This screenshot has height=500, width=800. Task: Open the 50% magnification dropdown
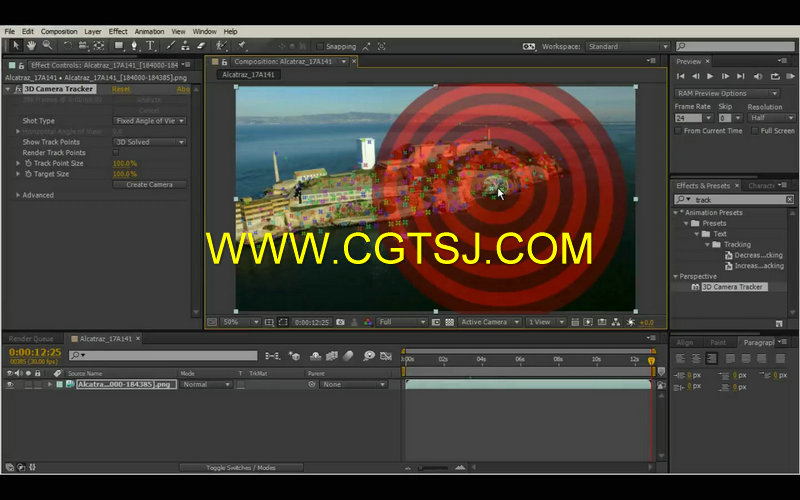pos(241,322)
